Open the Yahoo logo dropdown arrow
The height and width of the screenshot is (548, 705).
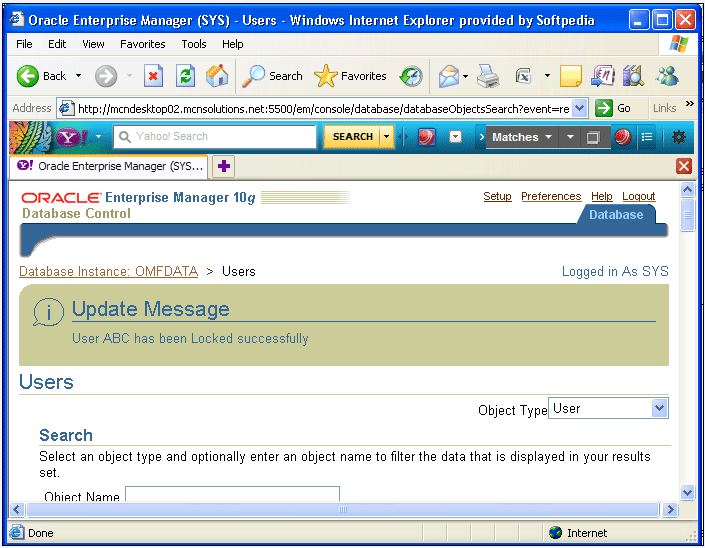point(98,136)
